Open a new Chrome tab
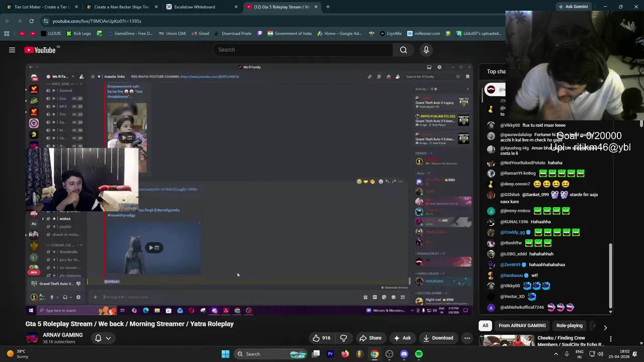This screenshot has height=362, width=644. point(328,7)
